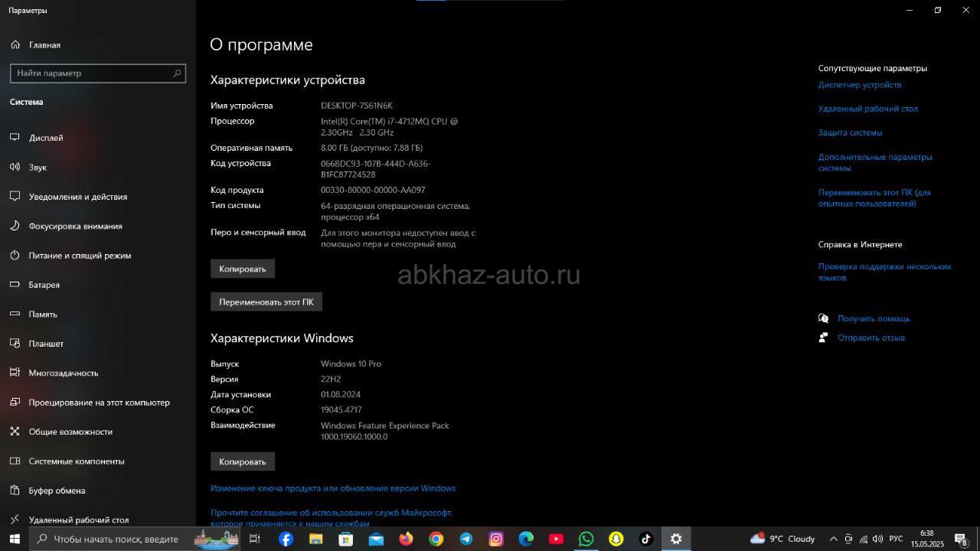980x551 pixels.
Task: Select Windows 10 Pro edition text
Action: (351, 364)
